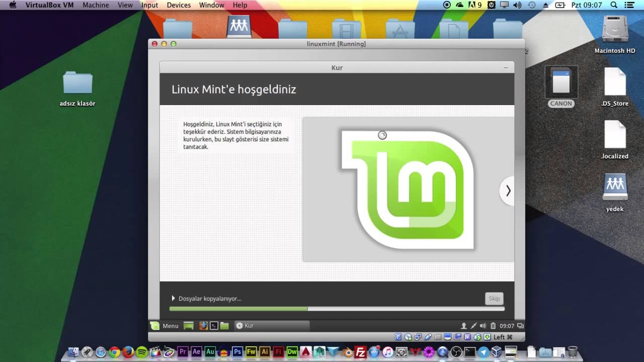Open the Machine menu
644x362 pixels.
[96, 5]
